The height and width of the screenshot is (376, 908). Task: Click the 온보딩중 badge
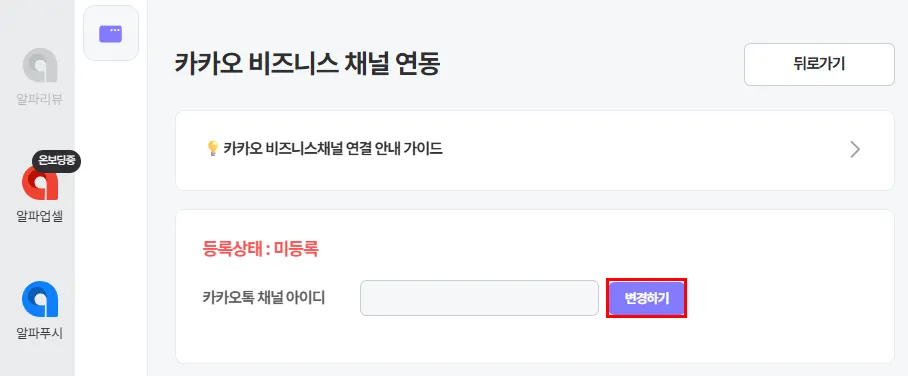pyautogui.click(x=56, y=161)
